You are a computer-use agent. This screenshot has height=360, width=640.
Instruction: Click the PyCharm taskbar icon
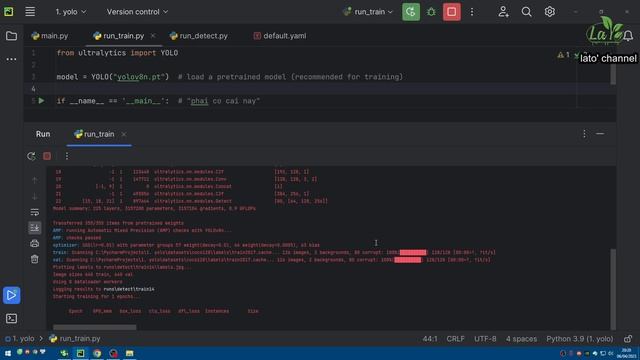pos(80,353)
